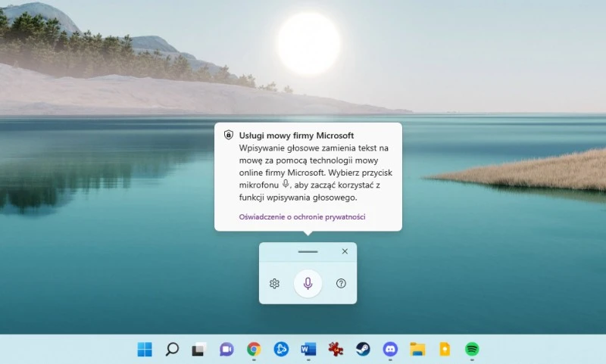Start dictation with the microphone button
Viewport: 606px width, 364px height.
(x=308, y=283)
